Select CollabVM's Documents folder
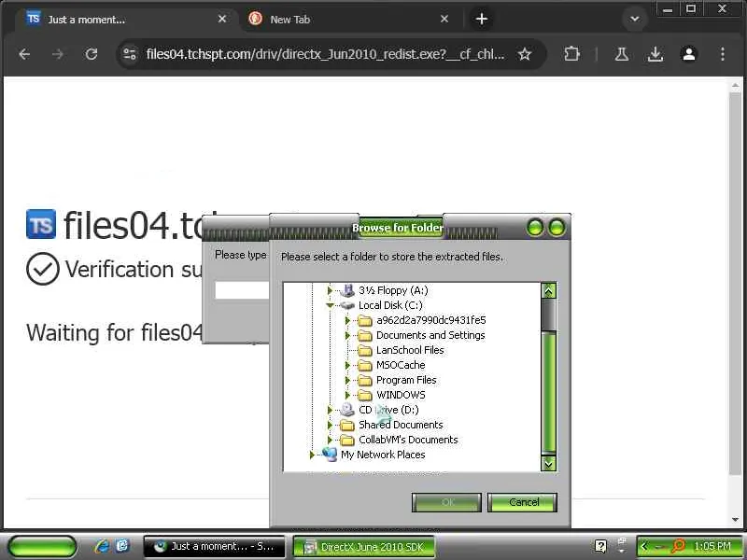 tap(408, 440)
